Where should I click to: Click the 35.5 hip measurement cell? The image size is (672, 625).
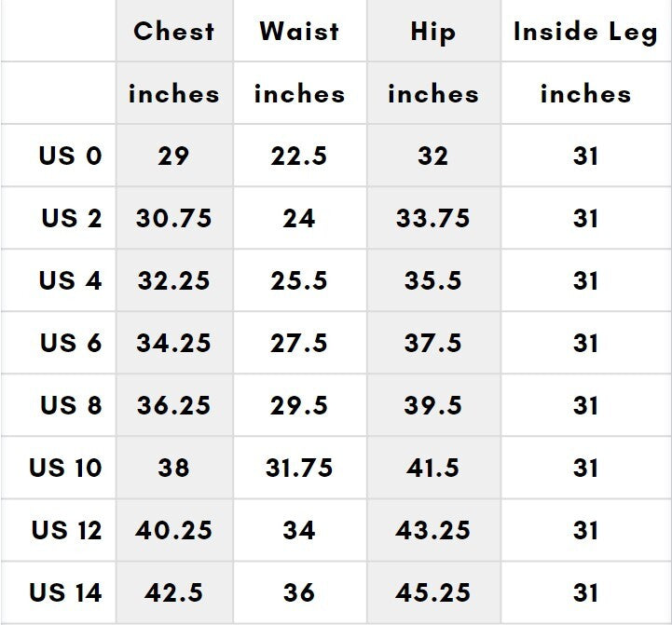[x=432, y=280]
